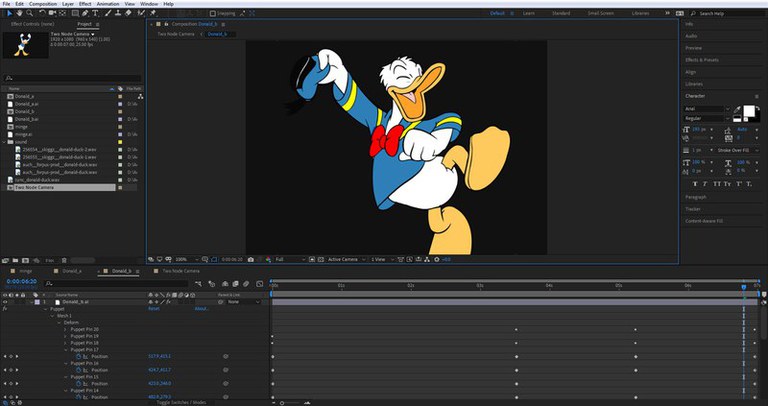The width and height of the screenshot is (768, 406).
Task: Collapse the sound folder in Project
Action: tap(4, 142)
